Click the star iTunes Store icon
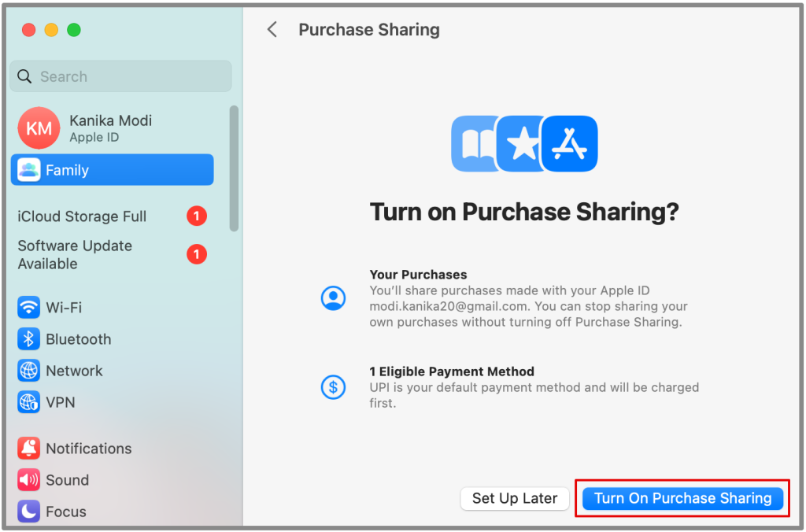 520,143
